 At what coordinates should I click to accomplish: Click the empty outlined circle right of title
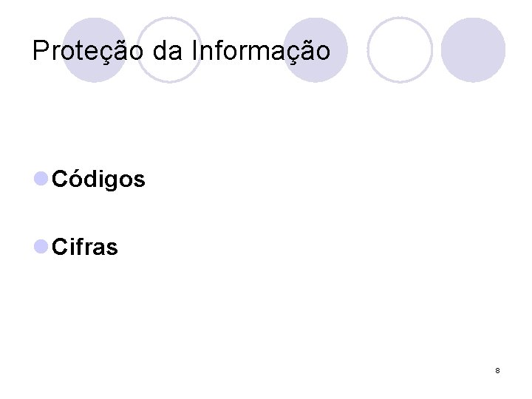pyautogui.click(x=399, y=50)
